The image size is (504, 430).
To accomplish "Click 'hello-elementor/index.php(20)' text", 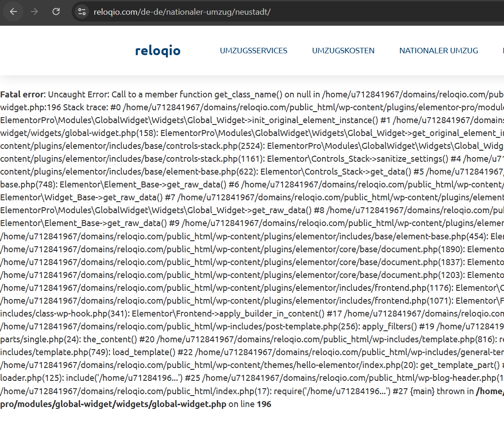I will pyautogui.click(x=358, y=365).
